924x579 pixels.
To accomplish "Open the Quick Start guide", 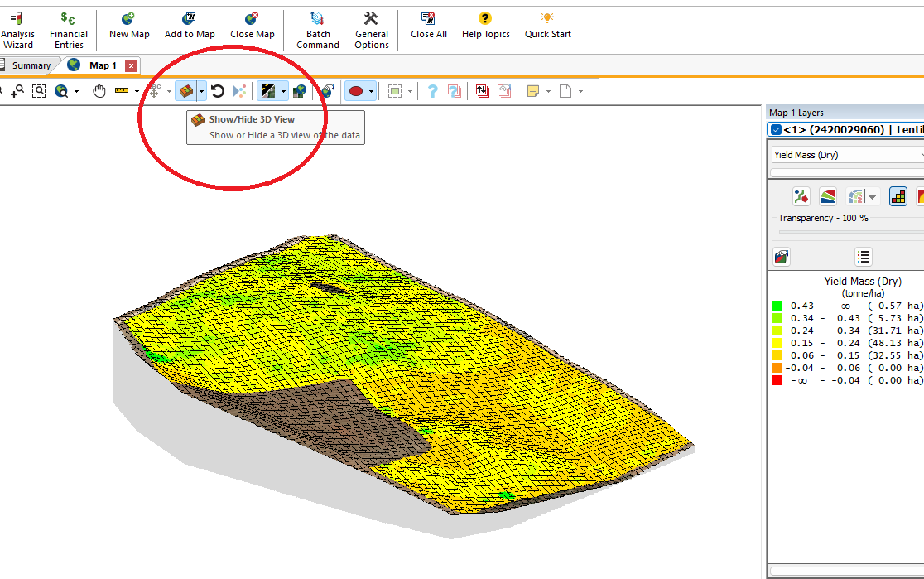I will pyautogui.click(x=547, y=27).
